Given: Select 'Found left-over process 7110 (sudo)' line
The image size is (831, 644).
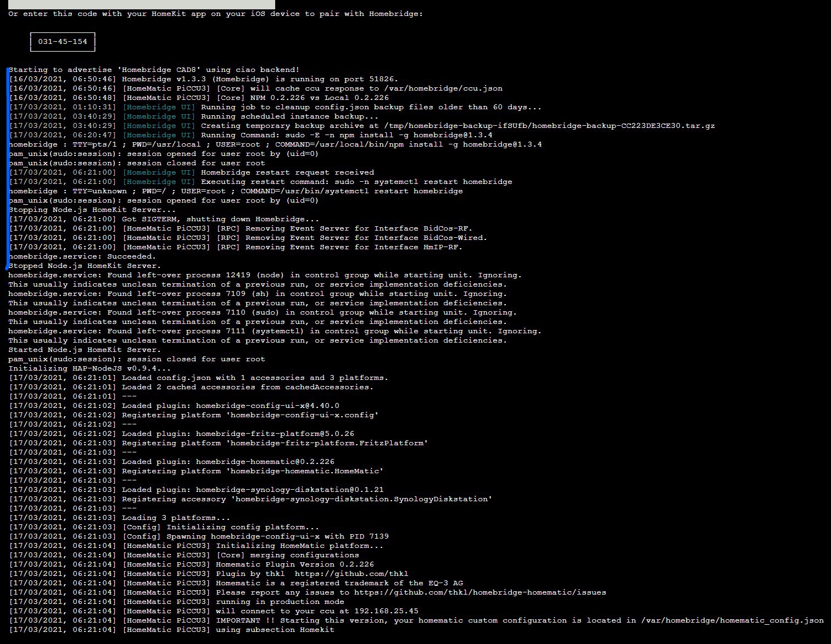Looking at the screenshot, I should (x=263, y=312).
